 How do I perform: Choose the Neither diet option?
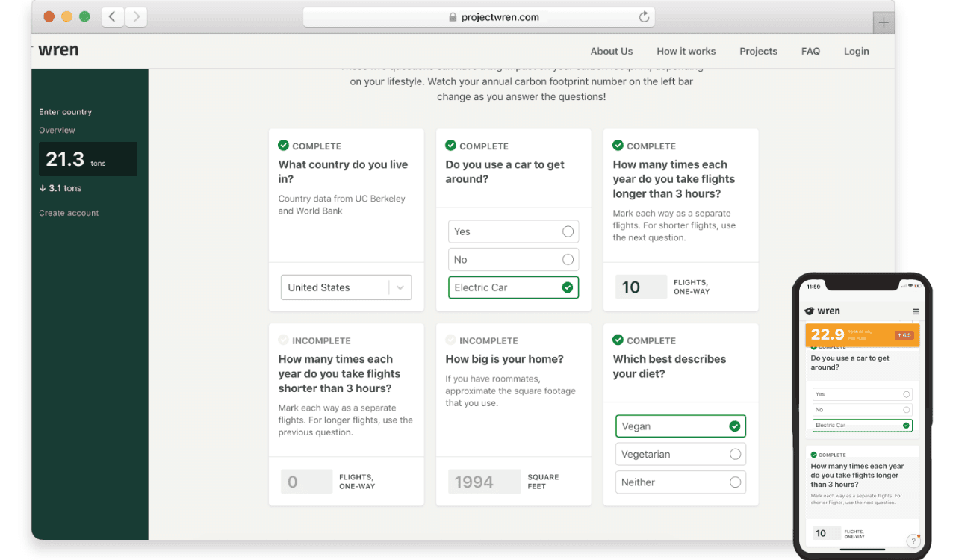[x=680, y=482]
